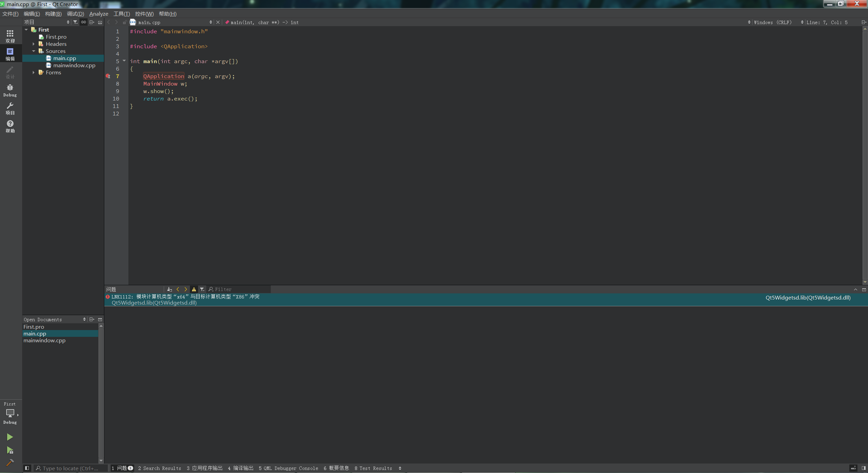The image size is (868, 473).
Task: Toggle warnings display in Issues pane
Action: (x=194, y=289)
